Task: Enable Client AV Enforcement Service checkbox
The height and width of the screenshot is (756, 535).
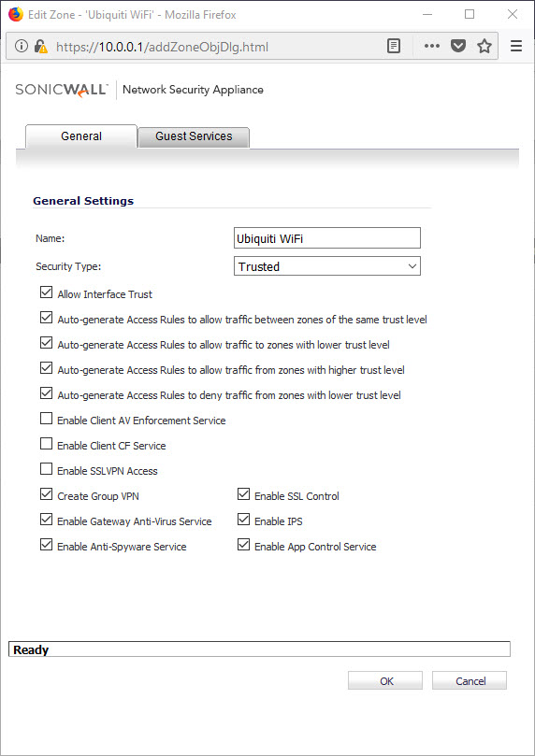Action: click(47, 419)
